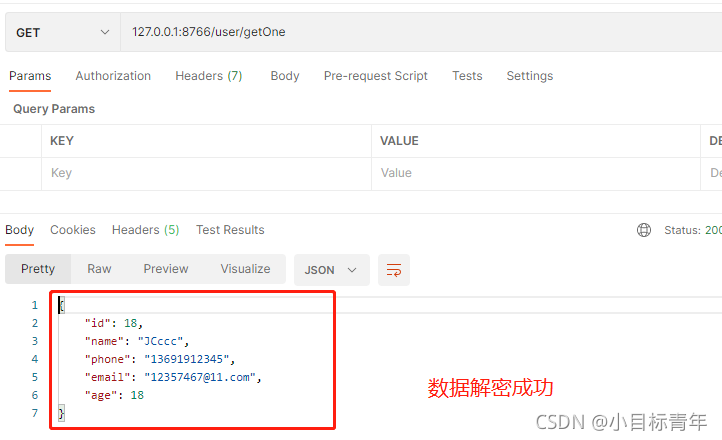The image size is (722, 440).
Task: Click the Status: 200 indicator
Action: [x=693, y=230]
